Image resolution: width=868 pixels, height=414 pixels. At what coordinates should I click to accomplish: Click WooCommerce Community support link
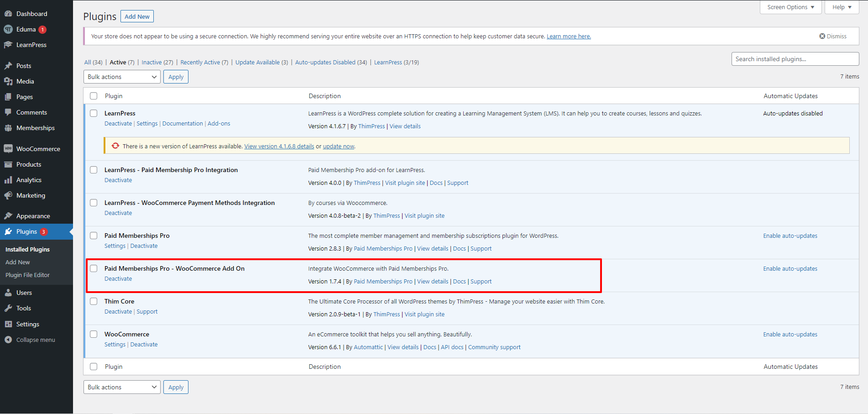[x=494, y=347]
